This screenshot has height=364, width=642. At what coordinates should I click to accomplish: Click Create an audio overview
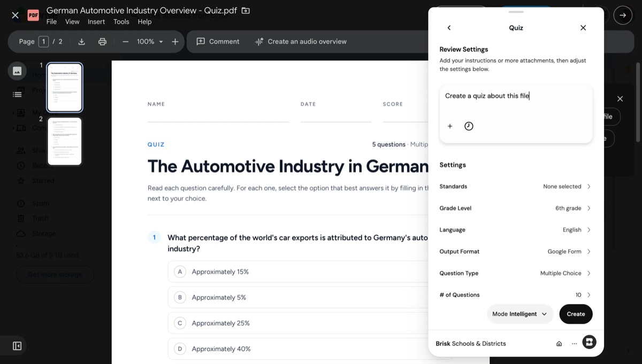click(x=301, y=42)
